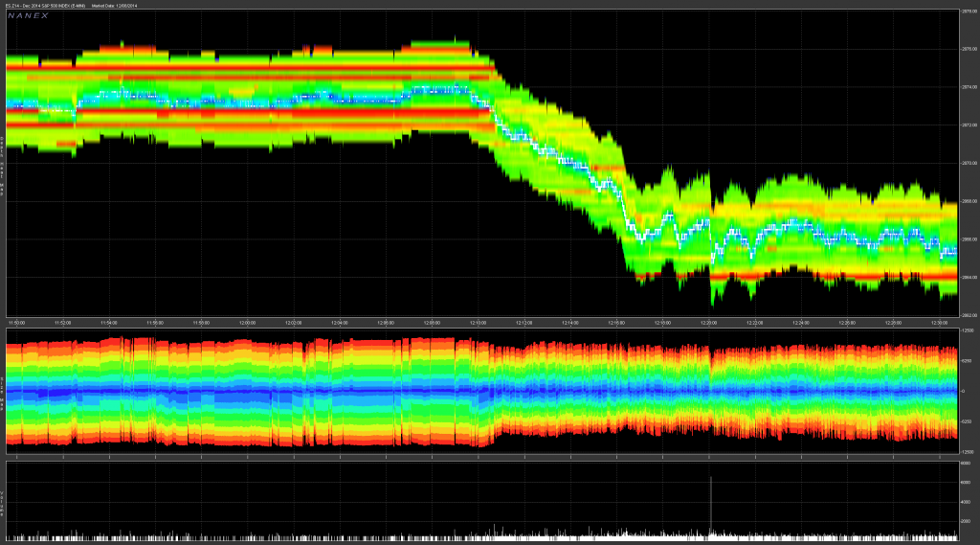Select the 12:24:00 time axis label
This screenshot has height=545, width=980.
point(801,323)
